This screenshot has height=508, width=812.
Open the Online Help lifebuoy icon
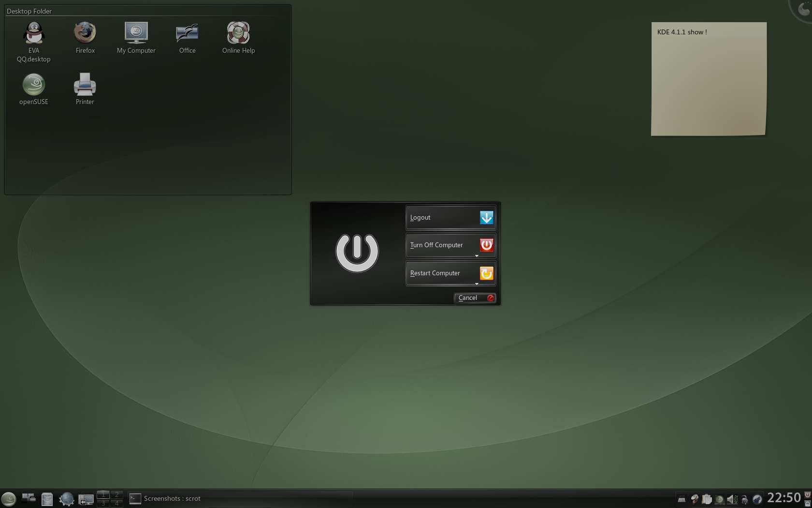tap(238, 38)
